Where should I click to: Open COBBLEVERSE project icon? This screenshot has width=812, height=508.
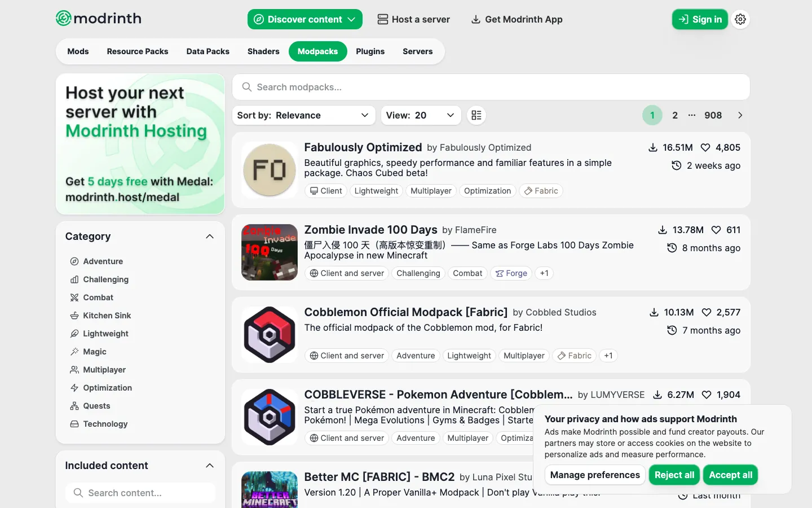[270, 417]
